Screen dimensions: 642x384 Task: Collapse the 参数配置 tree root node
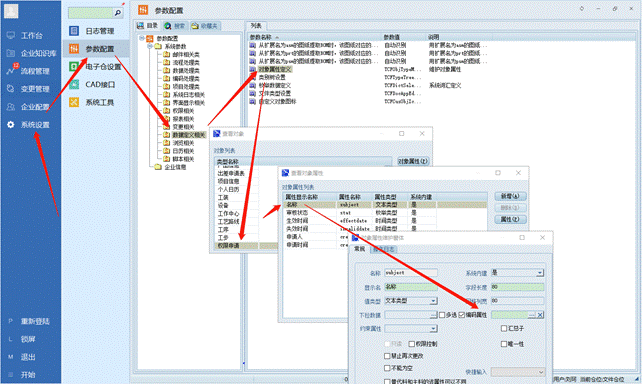[x=142, y=38]
